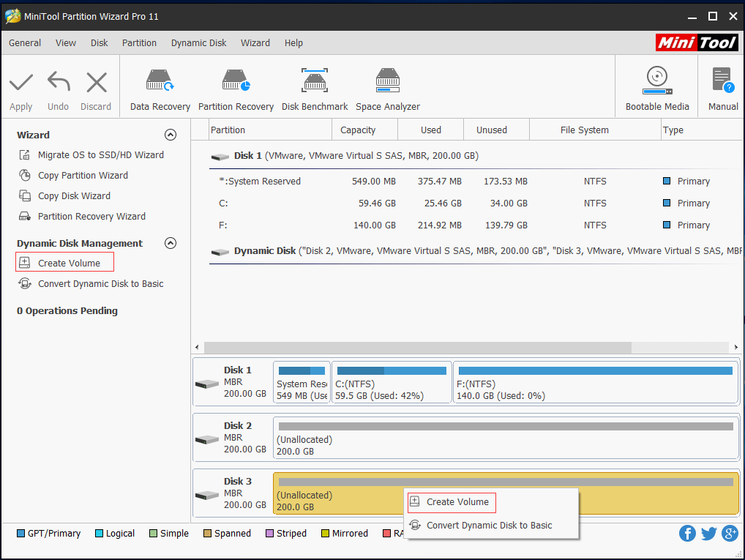The image size is (745, 560).
Task: Click Partition Recovery Wizard link
Action: (x=91, y=216)
